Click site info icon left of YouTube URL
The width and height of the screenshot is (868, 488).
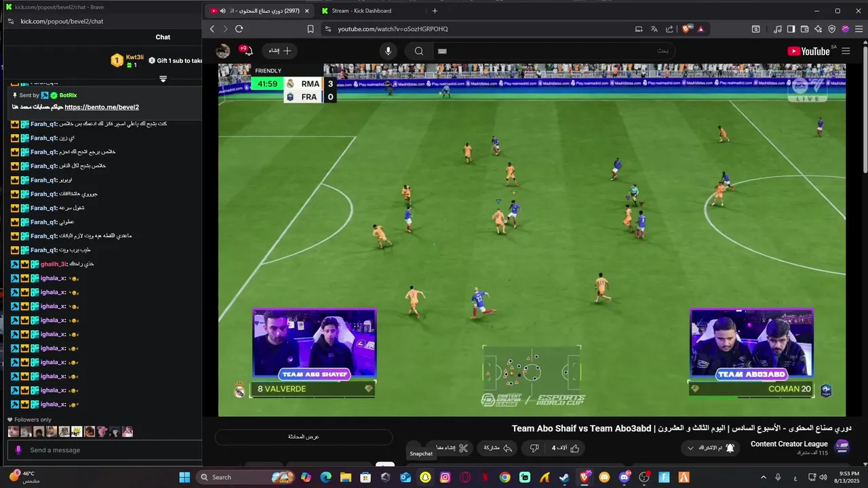point(328,29)
